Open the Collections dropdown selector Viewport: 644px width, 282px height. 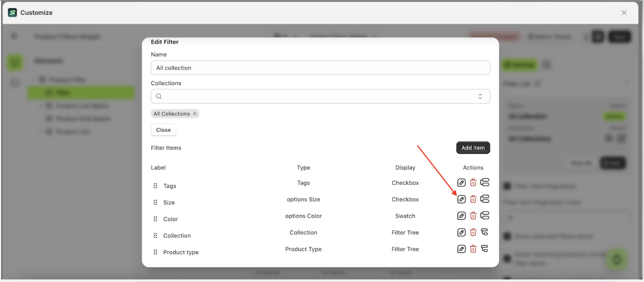481,96
